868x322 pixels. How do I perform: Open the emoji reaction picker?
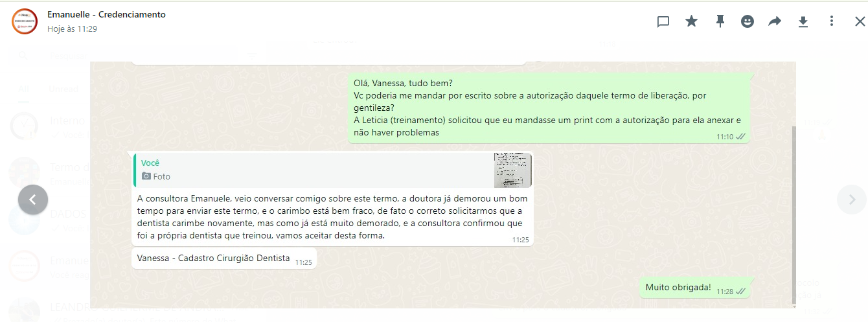pos(748,21)
